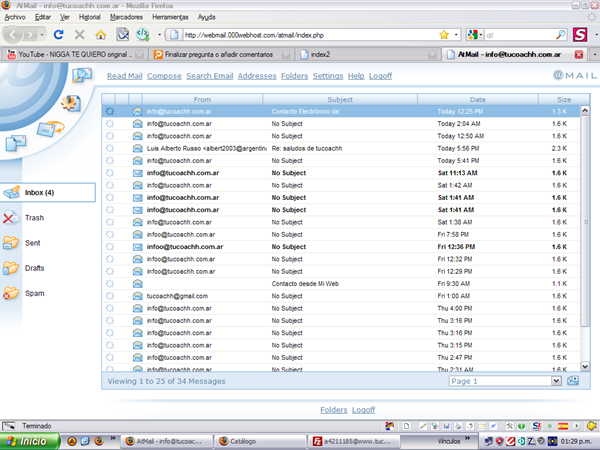
Task: Open the Page 1 dropdown
Action: point(505,381)
